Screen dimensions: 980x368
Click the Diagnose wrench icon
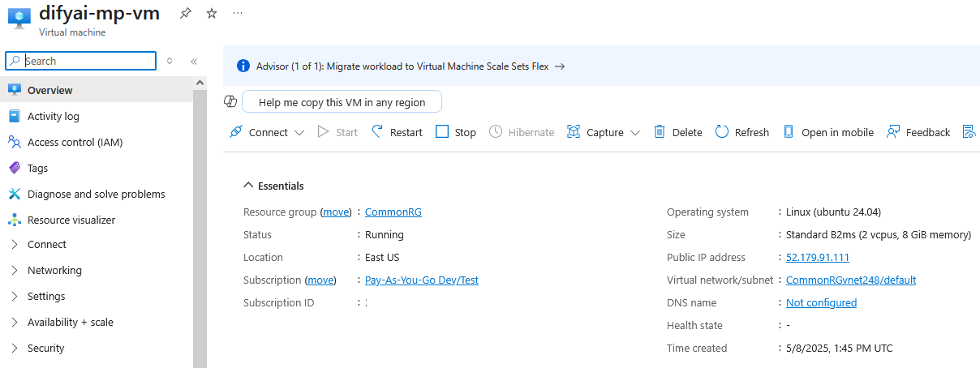coord(14,194)
